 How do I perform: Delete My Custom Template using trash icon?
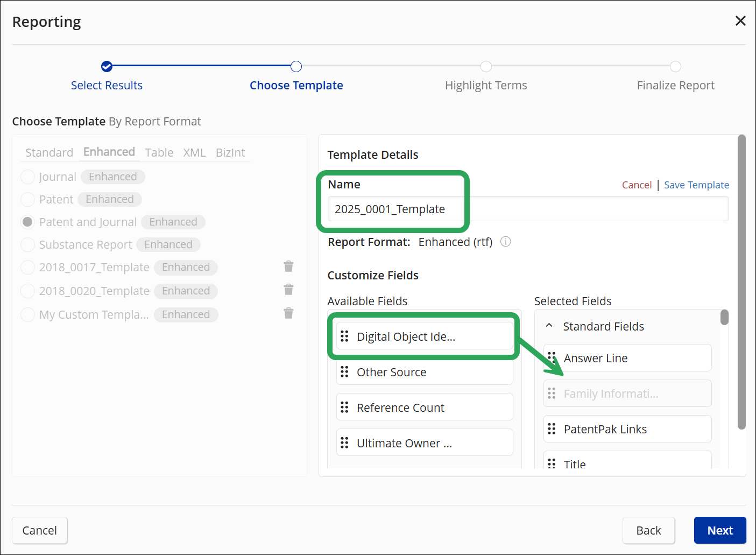pos(288,313)
